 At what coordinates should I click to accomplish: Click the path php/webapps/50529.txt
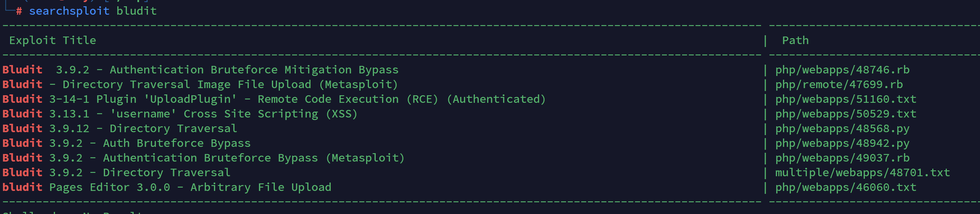pyautogui.click(x=846, y=114)
